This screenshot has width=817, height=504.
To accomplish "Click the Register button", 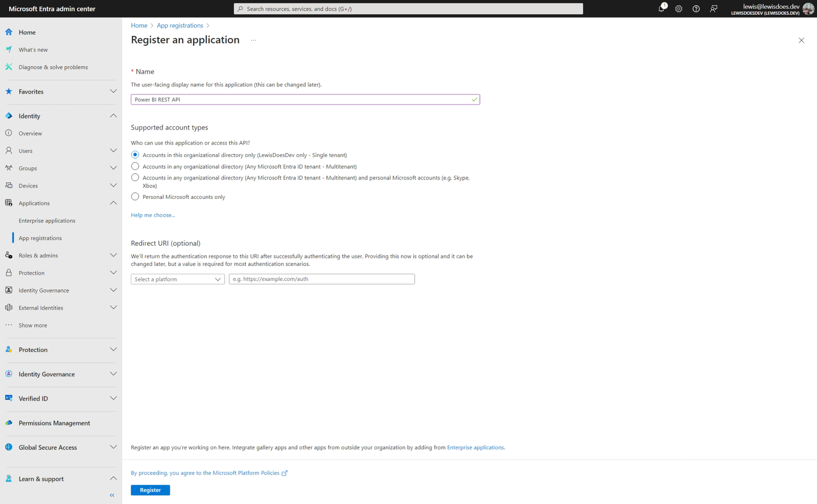I will click(x=150, y=490).
